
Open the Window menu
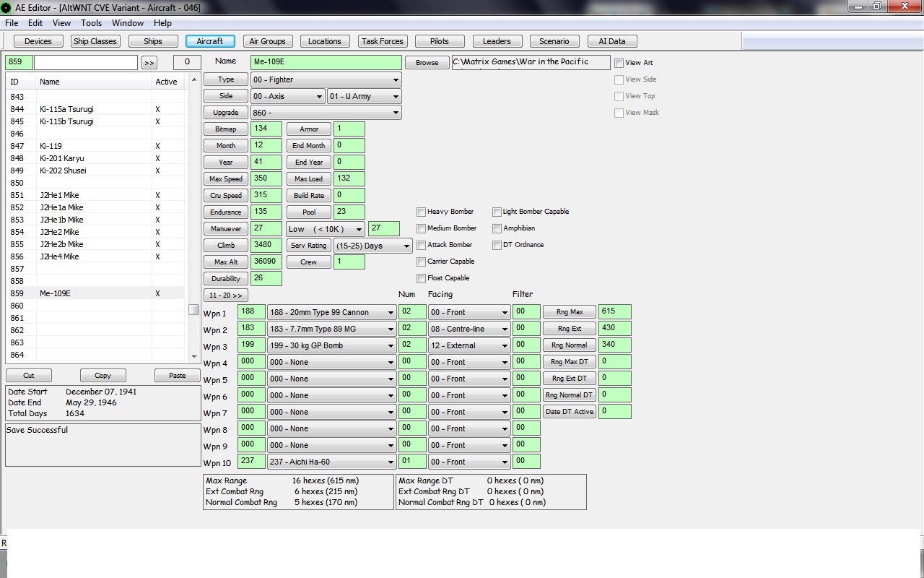click(x=128, y=23)
